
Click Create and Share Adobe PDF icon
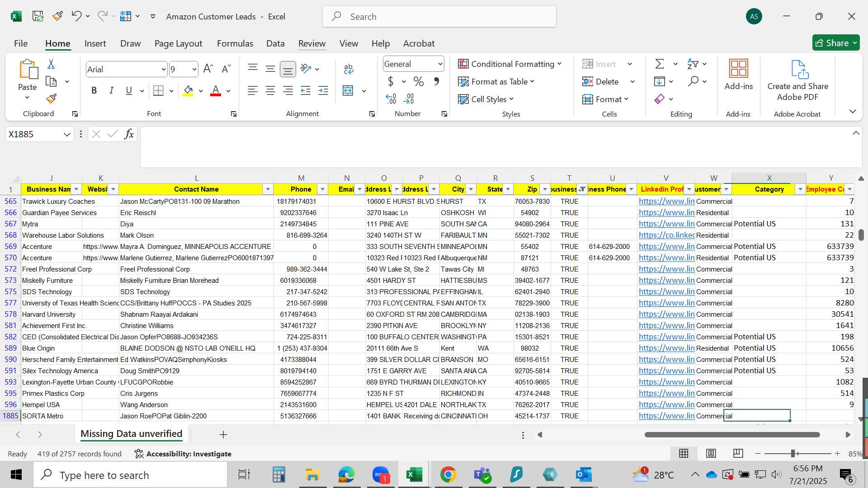coord(798,80)
